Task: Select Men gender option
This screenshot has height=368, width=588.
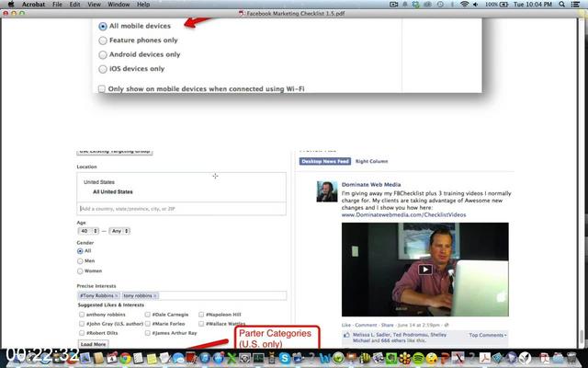Action: [x=80, y=261]
